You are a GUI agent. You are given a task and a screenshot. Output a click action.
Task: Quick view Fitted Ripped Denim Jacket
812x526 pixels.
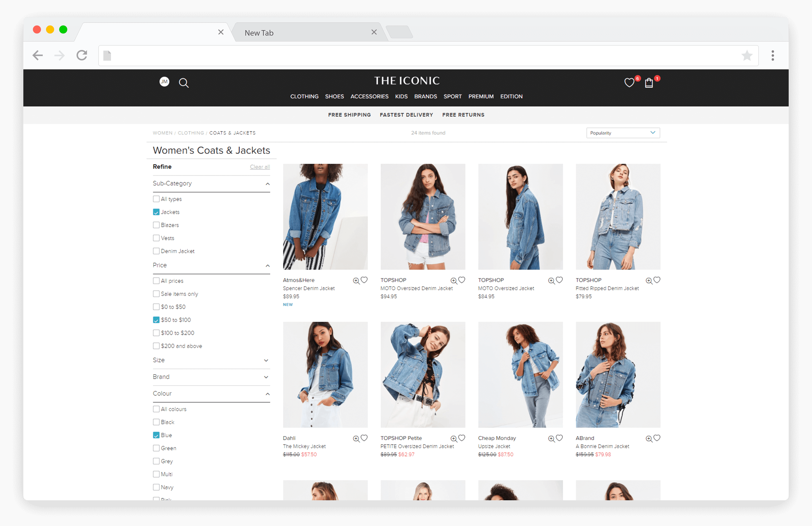click(649, 281)
